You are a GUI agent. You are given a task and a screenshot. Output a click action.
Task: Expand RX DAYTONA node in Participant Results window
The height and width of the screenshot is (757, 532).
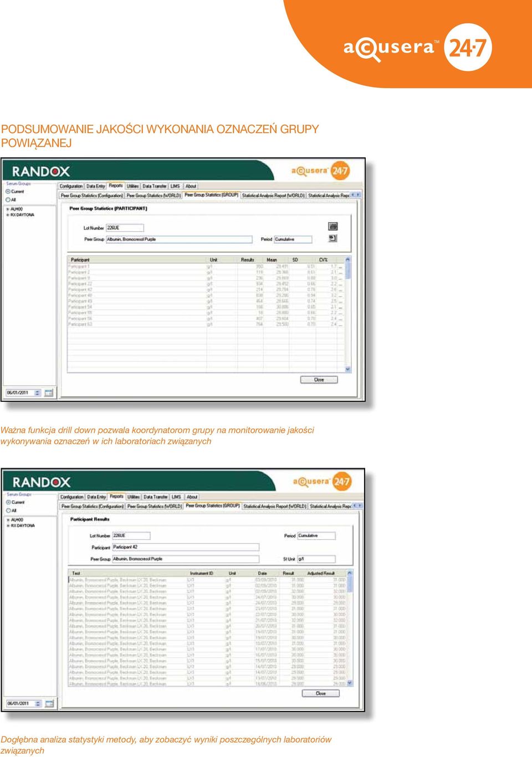click(x=8, y=526)
